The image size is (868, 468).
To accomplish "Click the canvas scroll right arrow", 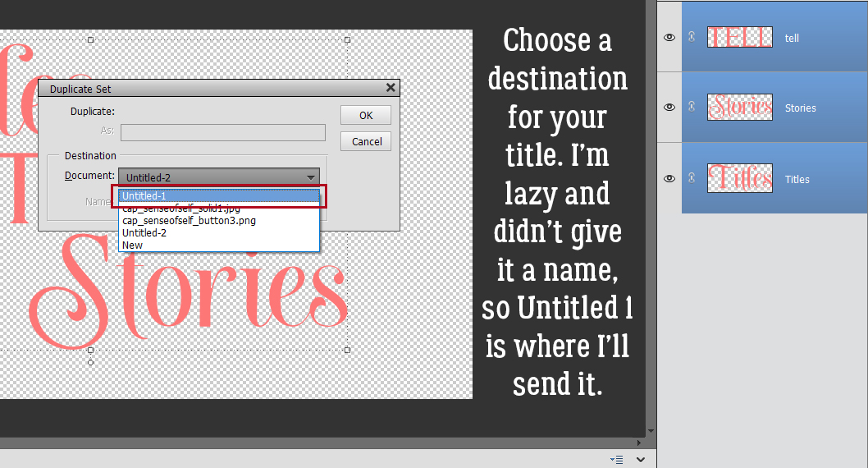I will pos(639,443).
